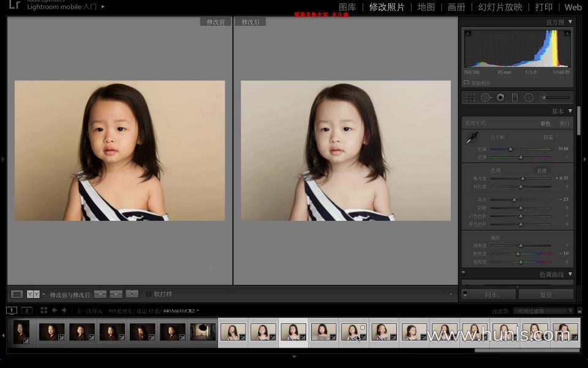588x368 pixels.
Task: Click swap before and after settings button
Action: [132, 294]
